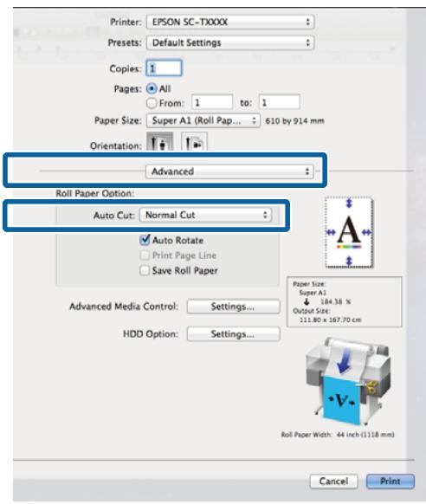Uncheck the Auto Rotate checkbox
The width and height of the screenshot is (426, 504).
tap(145, 240)
